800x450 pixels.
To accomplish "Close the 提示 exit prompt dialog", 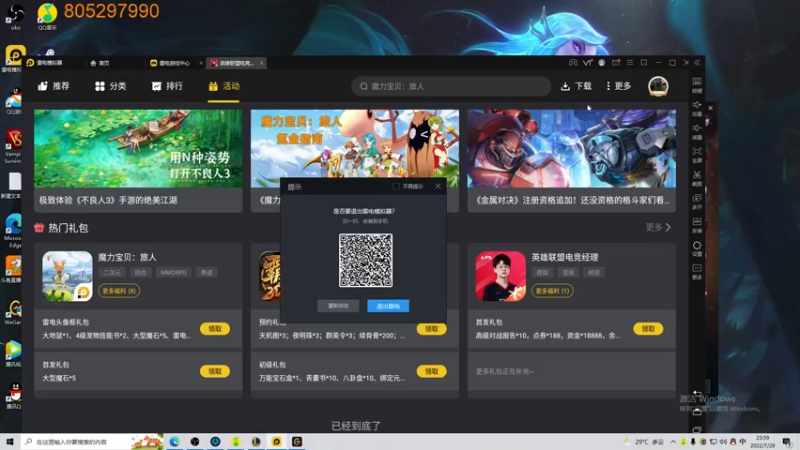I will (x=438, y=186).
